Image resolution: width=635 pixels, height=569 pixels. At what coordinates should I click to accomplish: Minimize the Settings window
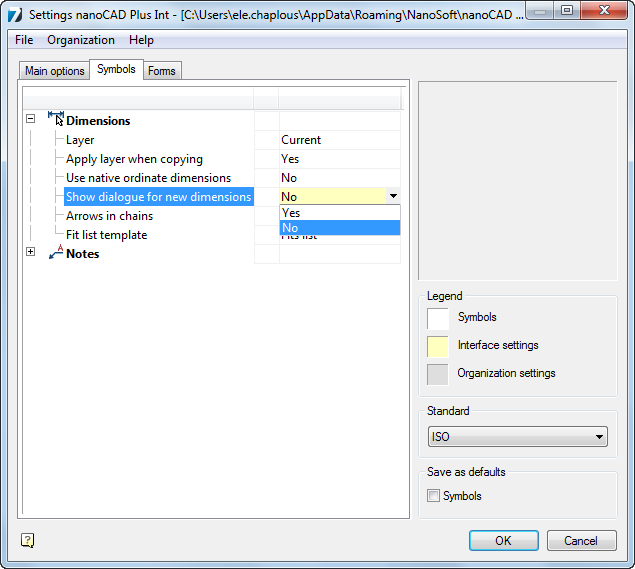coord(539,10)
